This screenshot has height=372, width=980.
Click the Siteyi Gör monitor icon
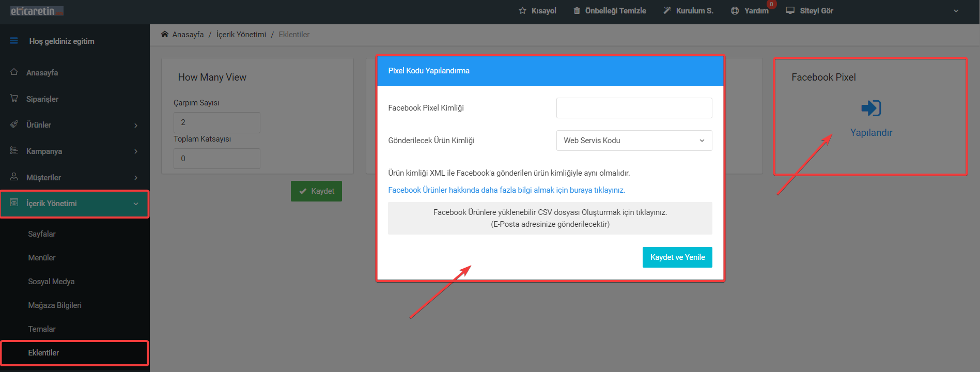click(x=790, y=11)
